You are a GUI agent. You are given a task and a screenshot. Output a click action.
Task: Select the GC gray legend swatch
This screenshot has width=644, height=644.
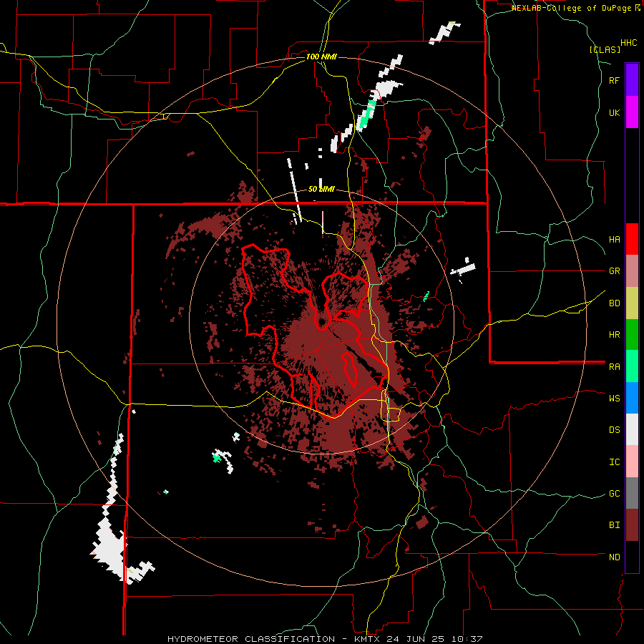tap(632, 493)
